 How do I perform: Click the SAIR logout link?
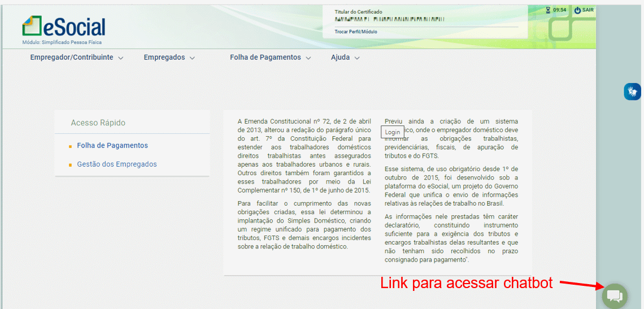[588, 10]
